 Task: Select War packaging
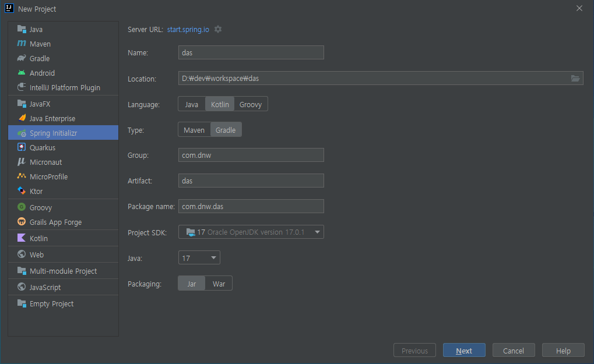[219, 284]
